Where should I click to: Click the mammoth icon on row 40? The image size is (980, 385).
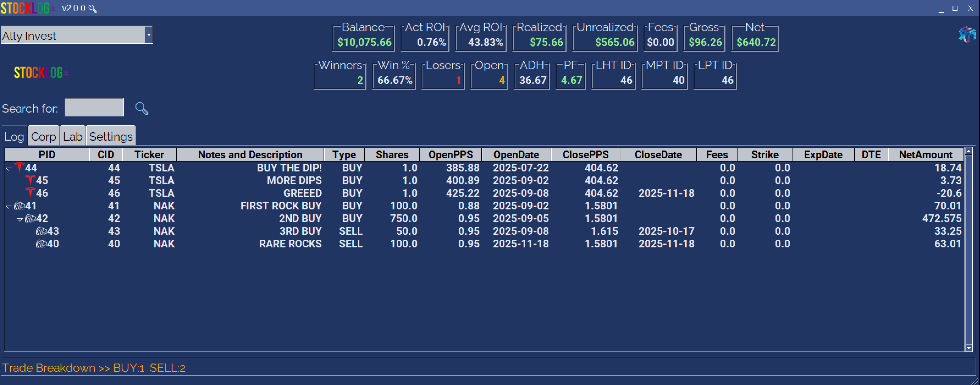(x=41, y=244)
